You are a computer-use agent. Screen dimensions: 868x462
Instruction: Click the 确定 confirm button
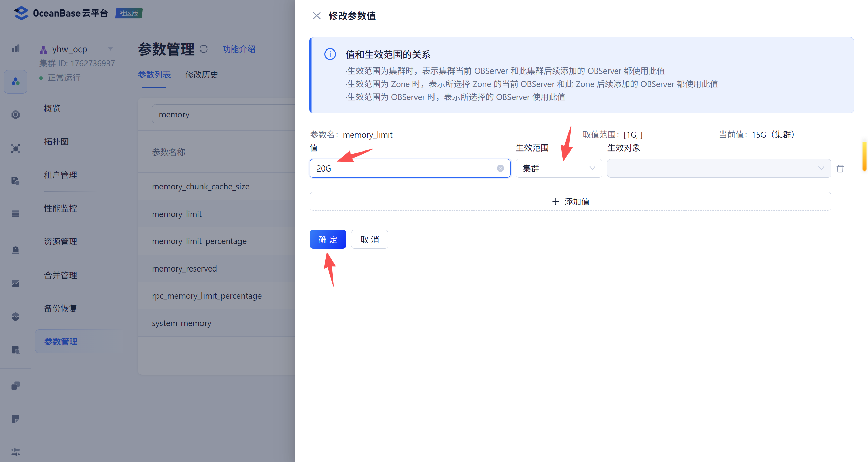(x=328, y=239)
